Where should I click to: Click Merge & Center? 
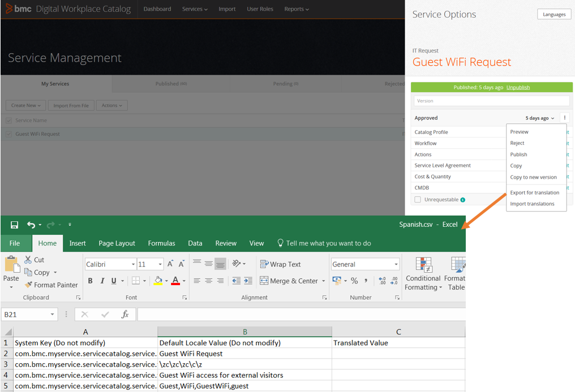[x=289, y=281]
